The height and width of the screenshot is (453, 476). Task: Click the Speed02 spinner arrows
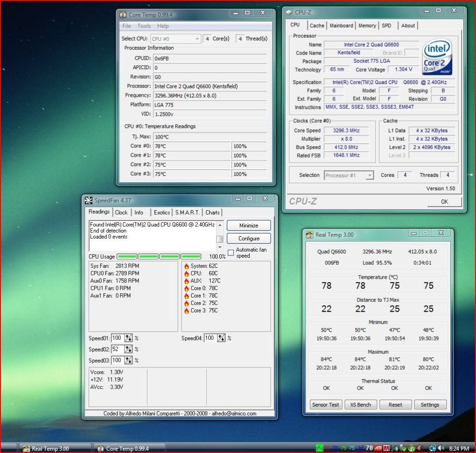[129, 349]
